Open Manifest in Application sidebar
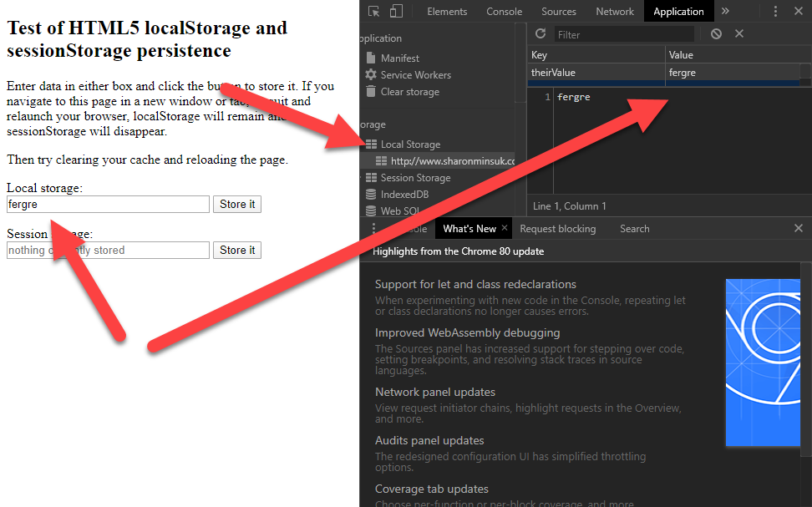Image resolution: width=812 pixels, height=507 pixels. point(400,58)
